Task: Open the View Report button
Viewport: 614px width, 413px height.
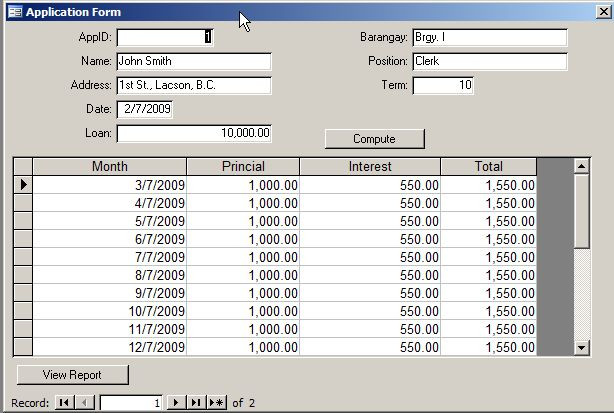Action: coord(73,375)
